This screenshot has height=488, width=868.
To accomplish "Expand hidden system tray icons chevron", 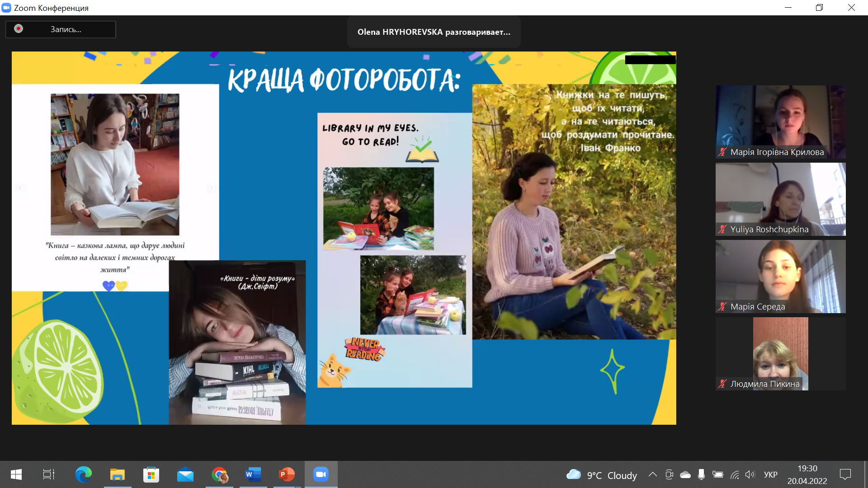I will point(652,474).
